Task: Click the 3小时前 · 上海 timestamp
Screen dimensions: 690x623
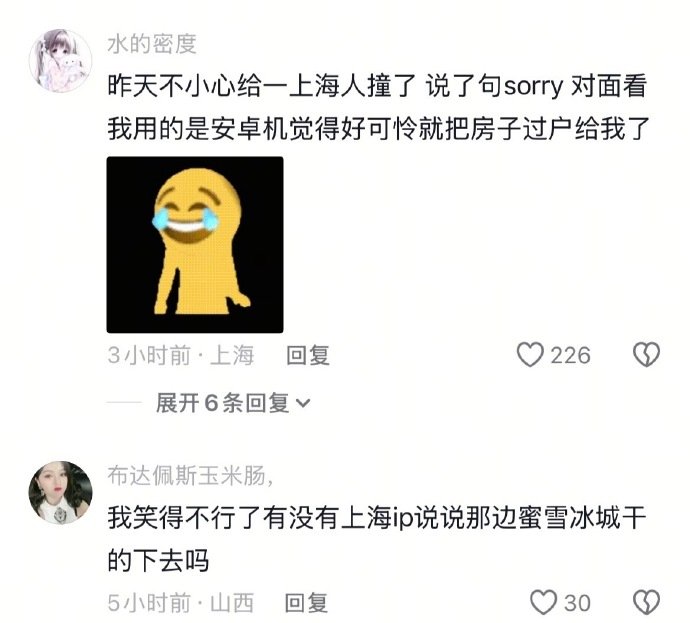Action: pyautogui.click(x=181, y=355)
